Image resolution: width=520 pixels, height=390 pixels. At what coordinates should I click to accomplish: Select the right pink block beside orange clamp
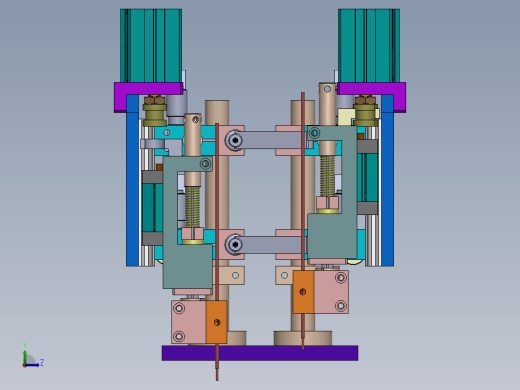click(x=331, y=292)
